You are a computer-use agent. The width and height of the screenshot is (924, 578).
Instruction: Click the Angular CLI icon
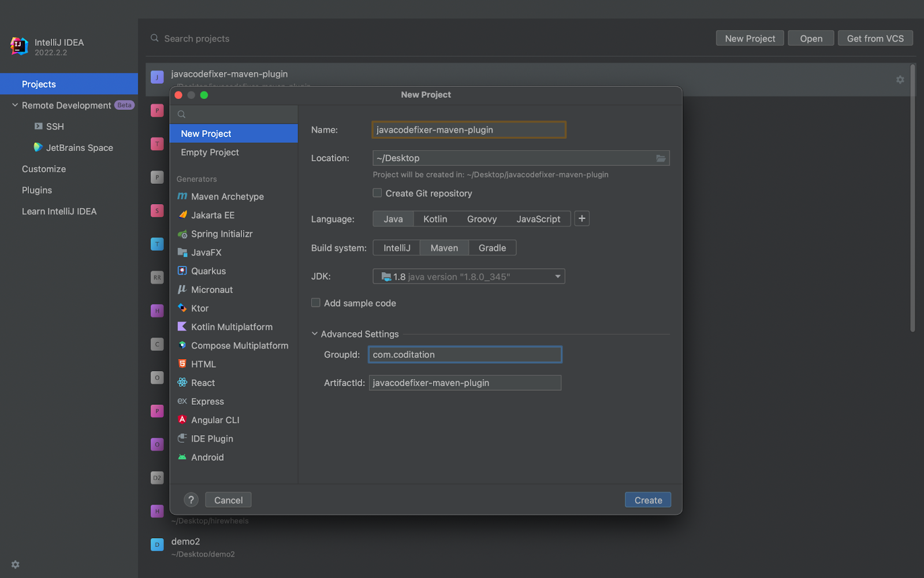[182, 420]
